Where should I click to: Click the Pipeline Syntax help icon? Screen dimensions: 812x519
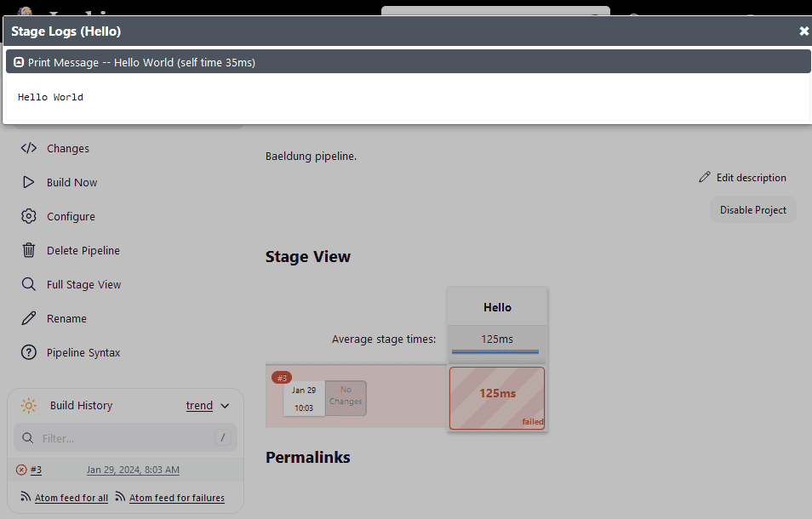pos(29,352)
